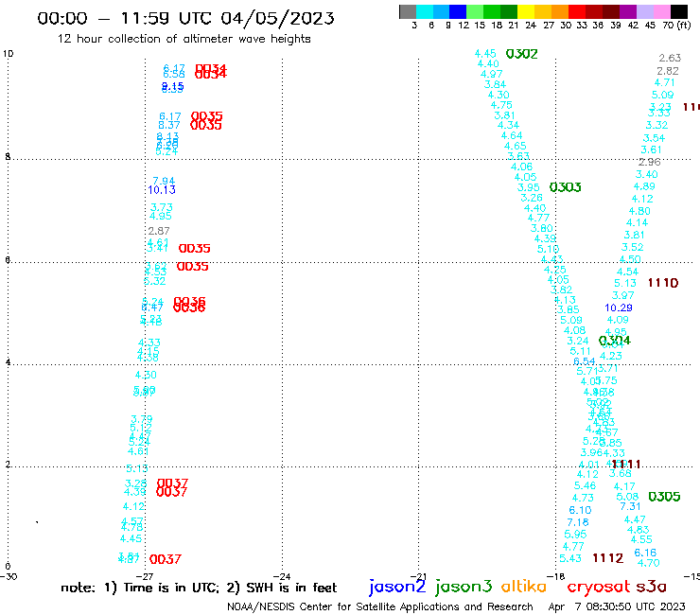Screen dimensions: 700x615
Task: Click the latitude 10 axis label
Action: [8, 54]
